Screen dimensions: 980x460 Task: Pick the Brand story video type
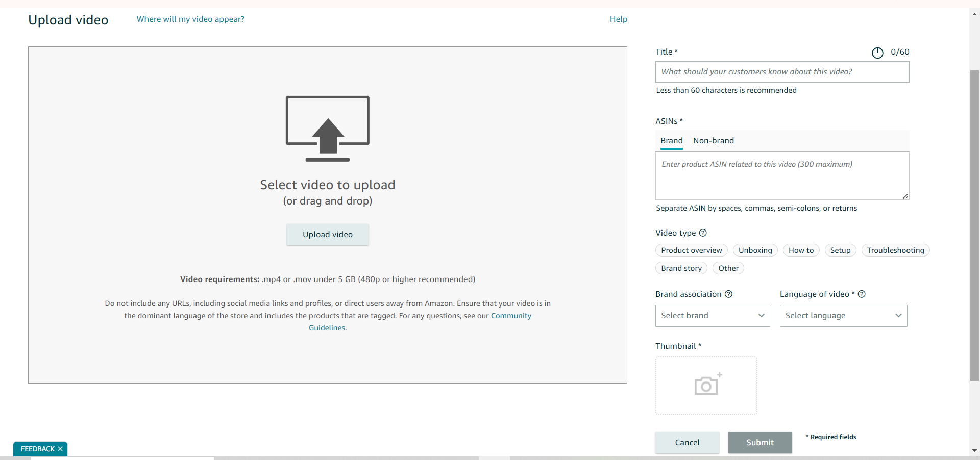pos(681,268)
